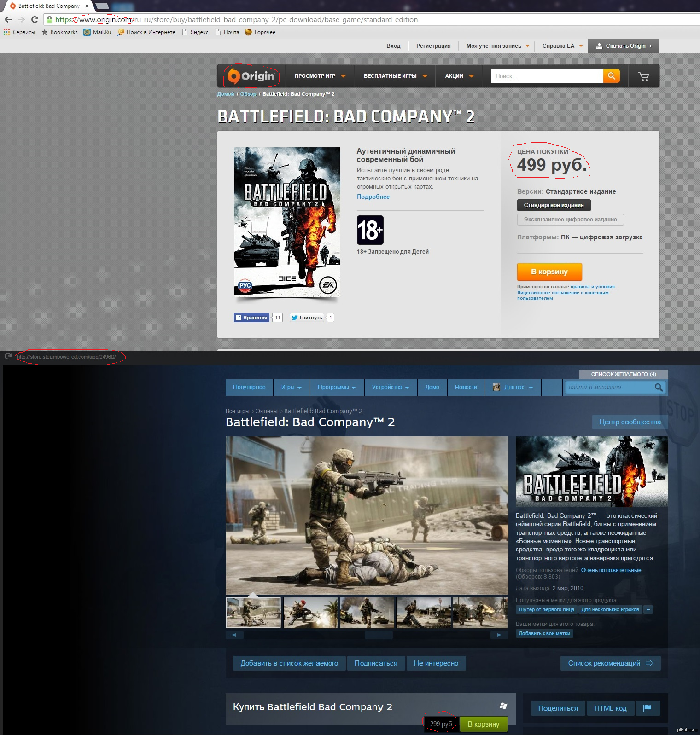Open the Origin shopping cart icon
Screen dimensions: 700x735
tap(643, 76)
